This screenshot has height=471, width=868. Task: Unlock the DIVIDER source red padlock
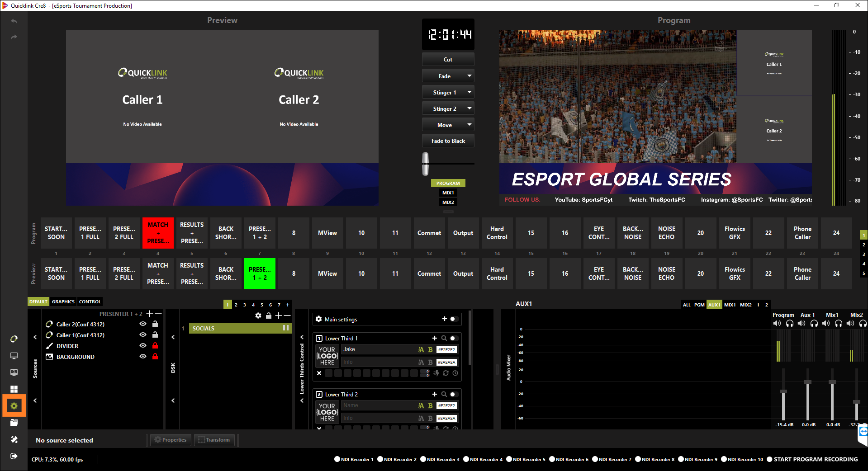coord(155,346)
